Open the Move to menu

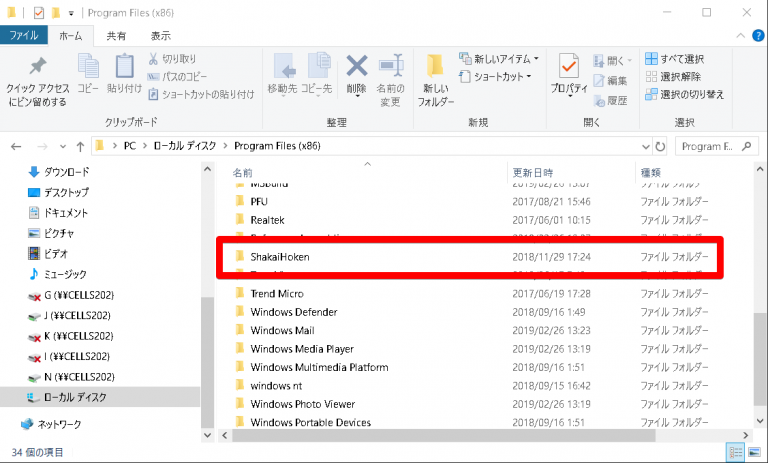coord(283,74)
